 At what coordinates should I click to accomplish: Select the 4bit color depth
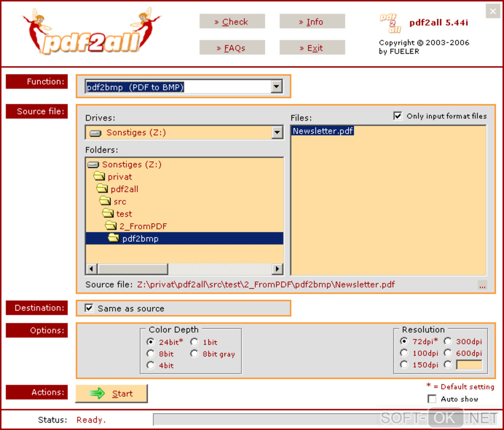point(150,365)
